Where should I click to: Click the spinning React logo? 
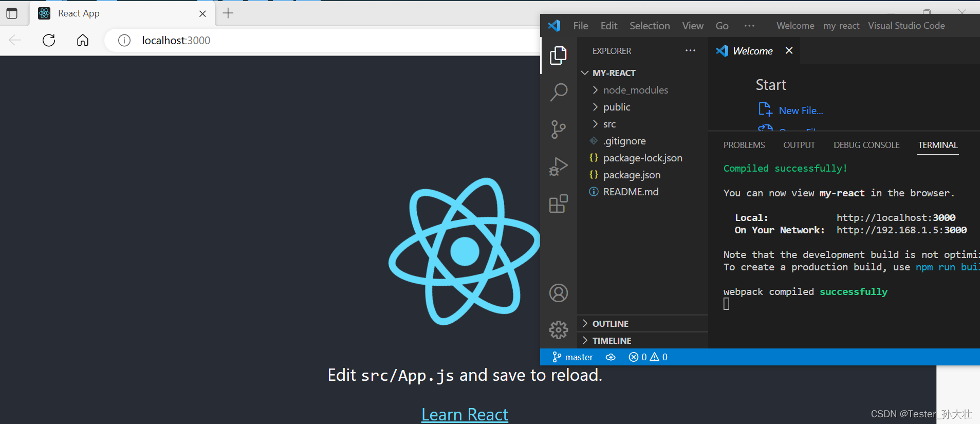click(465, 251)
